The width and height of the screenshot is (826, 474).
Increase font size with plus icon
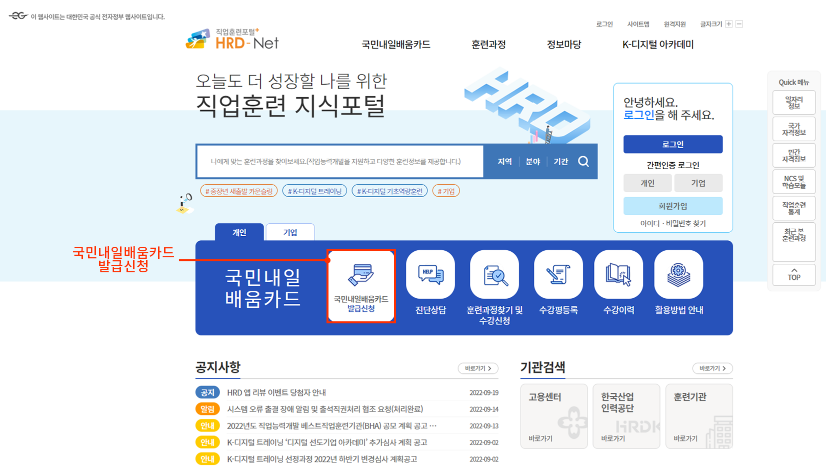coord(729,24)
